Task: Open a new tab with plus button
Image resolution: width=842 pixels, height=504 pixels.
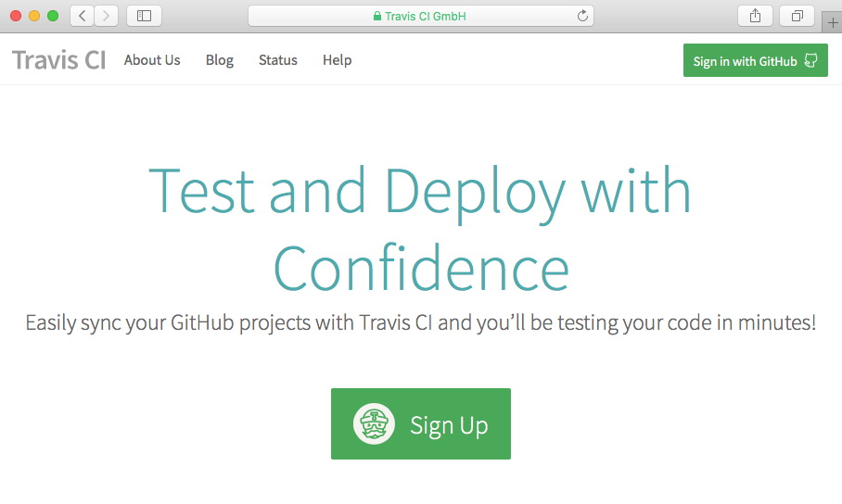Action: point(832,23)
